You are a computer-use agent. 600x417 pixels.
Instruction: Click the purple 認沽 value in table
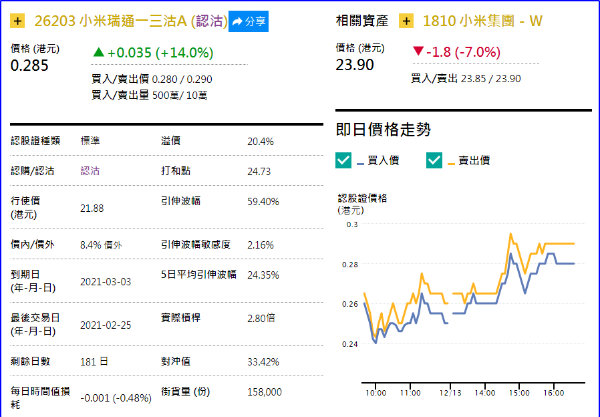coord(90,171)
